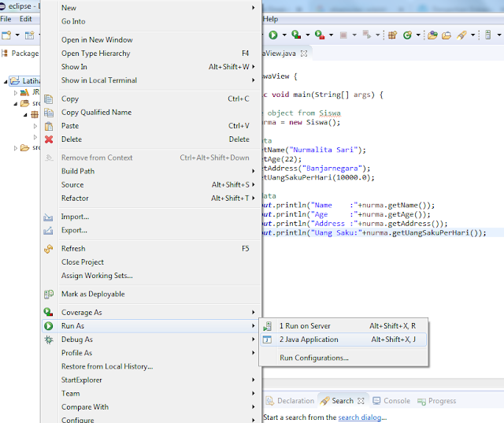Click the second icon on the left toolbar

coord(30,35)
